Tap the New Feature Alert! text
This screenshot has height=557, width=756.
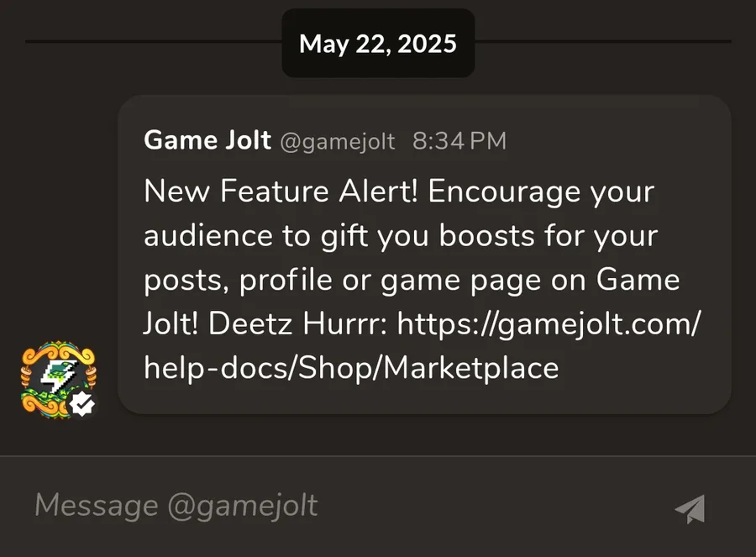click(x=281, y=192)
